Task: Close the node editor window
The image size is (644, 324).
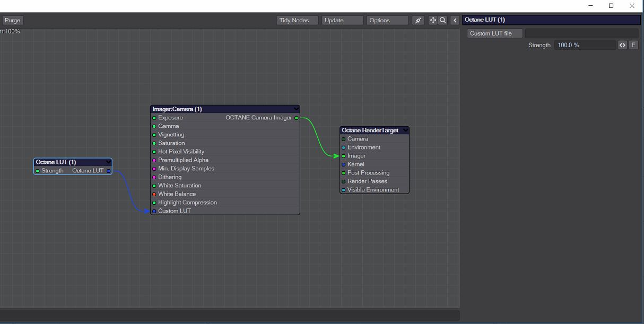Action: pyautogui.click(x=632, y=6)
